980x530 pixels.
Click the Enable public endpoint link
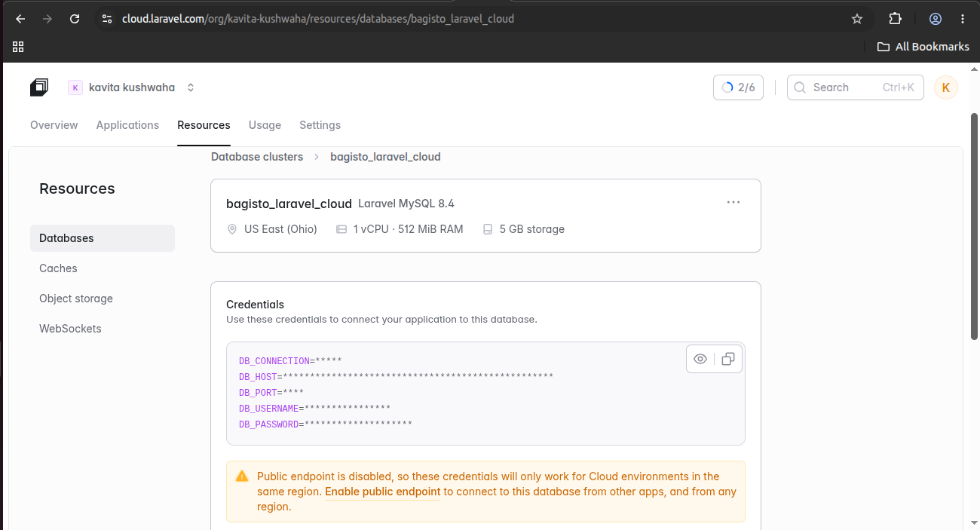[383, 492]
